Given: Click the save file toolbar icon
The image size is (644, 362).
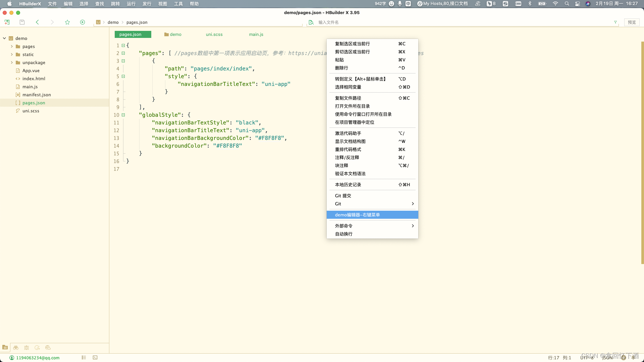Looking at the screenshot, I should (22, 22).
